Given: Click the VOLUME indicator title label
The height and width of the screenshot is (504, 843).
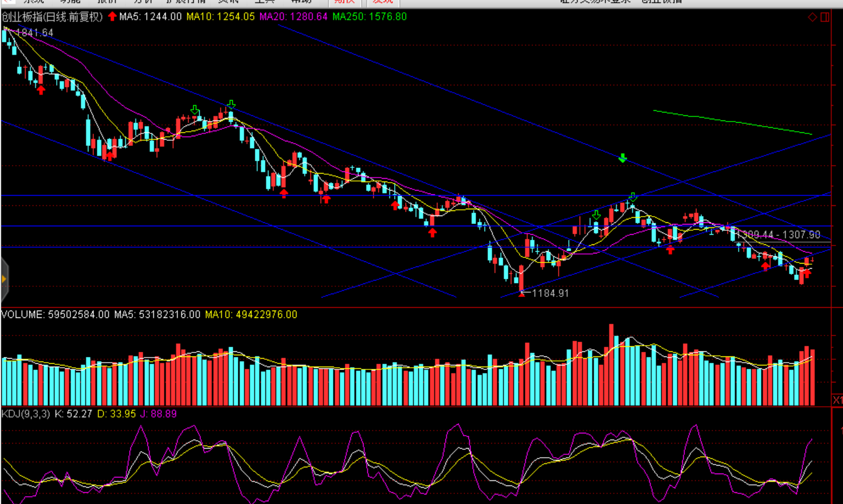Looking at the screenshot, I should click(x=23, y=315).
